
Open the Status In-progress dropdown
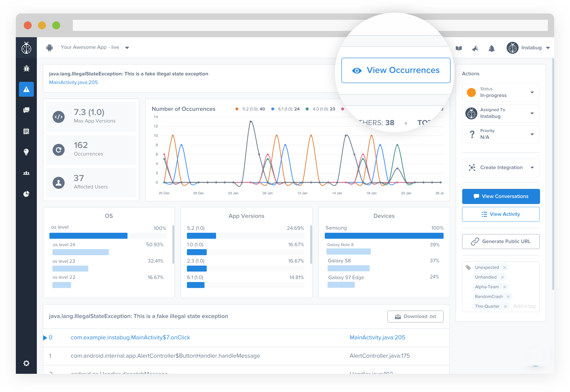pos(501,92)
